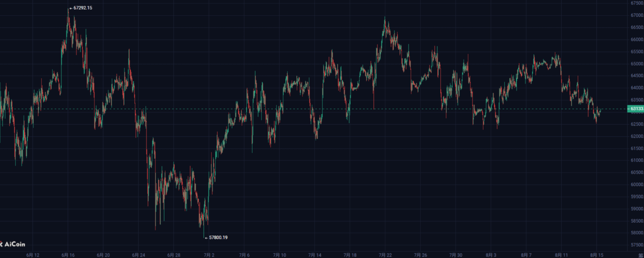Select the 7月 6 date label
644x258 pixels.
[x=245, y=254]
